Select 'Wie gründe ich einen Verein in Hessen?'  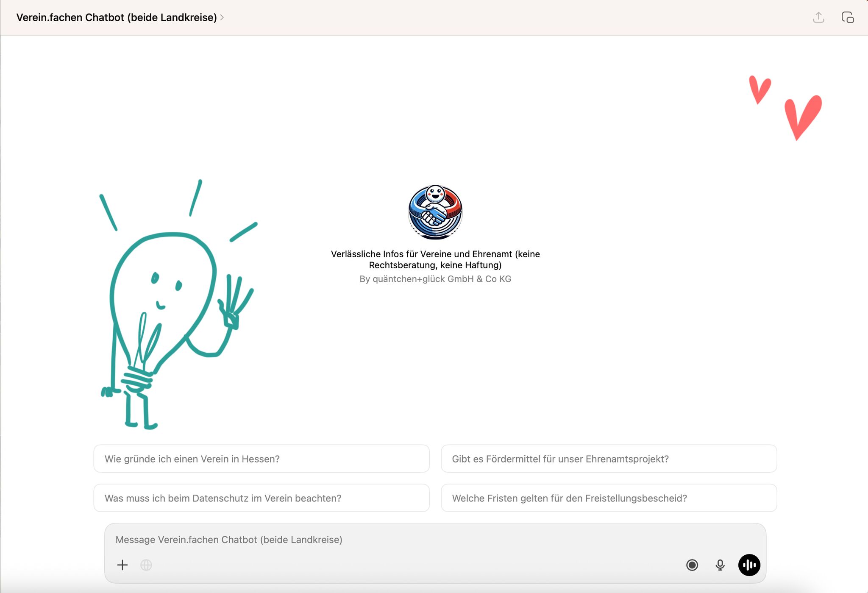pos(261,459)
